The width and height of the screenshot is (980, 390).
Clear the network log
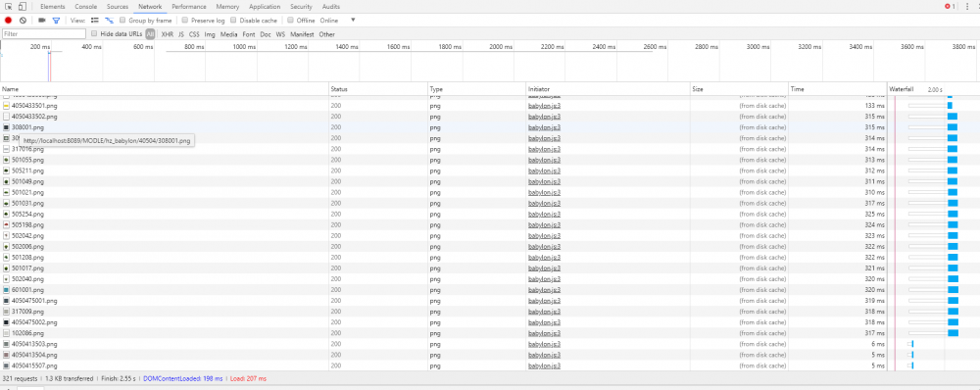[x=23, y=20]
